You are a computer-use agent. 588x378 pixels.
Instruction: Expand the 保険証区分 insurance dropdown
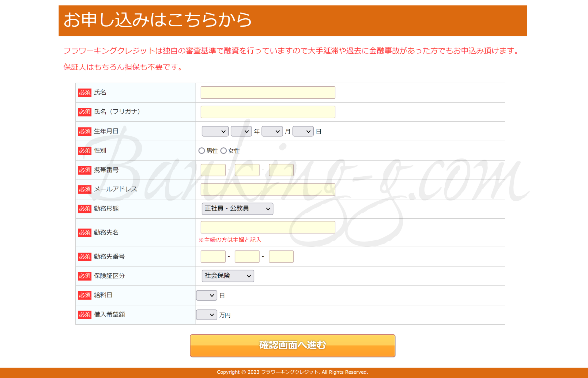point(228,276)
